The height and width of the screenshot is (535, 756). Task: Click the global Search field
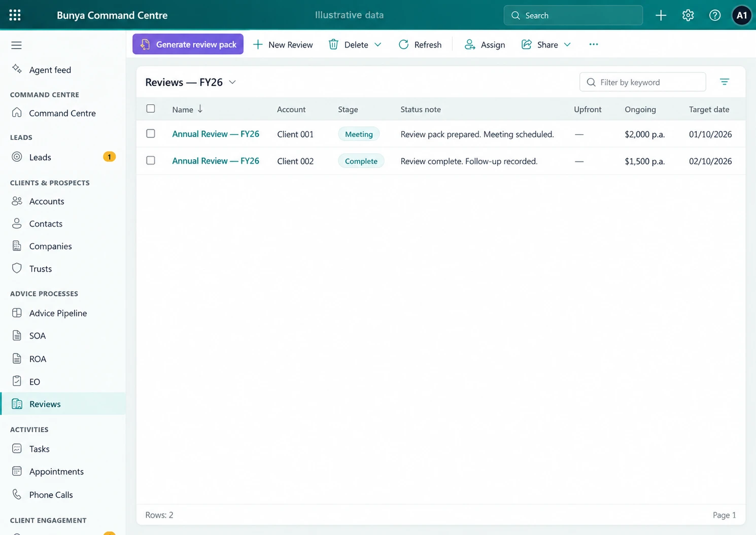573,15
